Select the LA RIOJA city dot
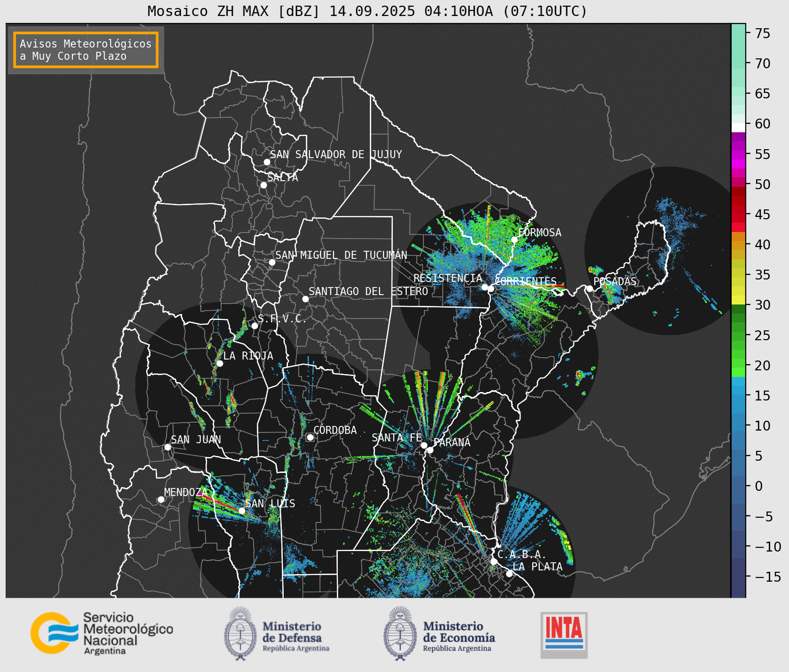The width and height of the screenshot is (789, 672). [x=220, y=363]
